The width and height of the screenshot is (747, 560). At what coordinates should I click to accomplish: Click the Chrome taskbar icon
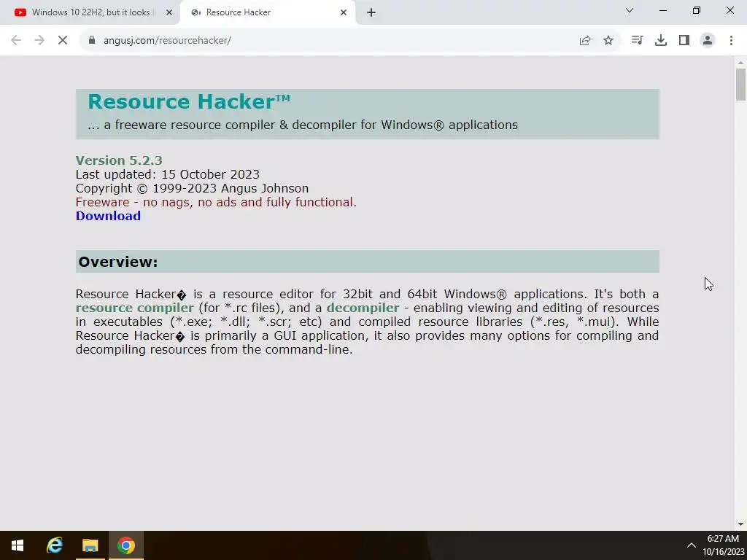pyautogui.click(x=125, y=545)
